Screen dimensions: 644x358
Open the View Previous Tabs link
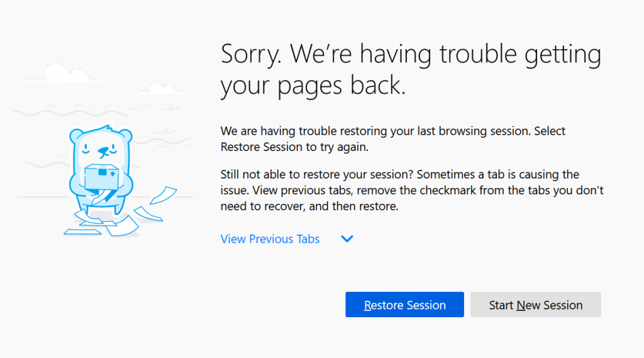[270, 239]
